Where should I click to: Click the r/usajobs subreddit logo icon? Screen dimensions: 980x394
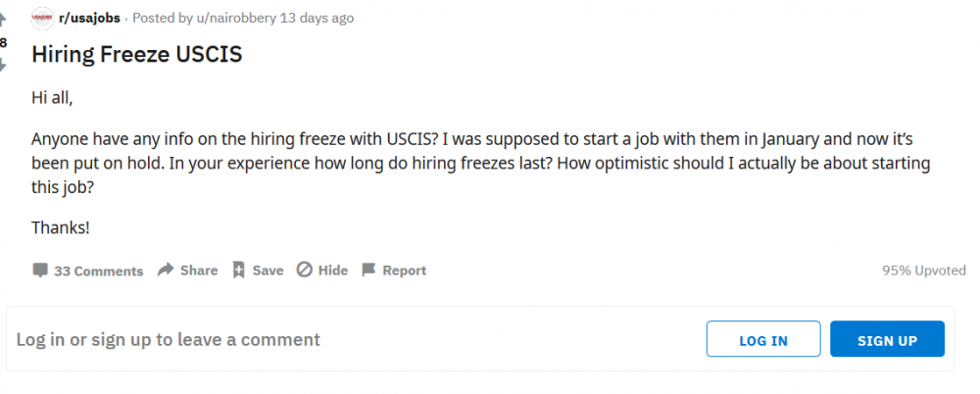(42, 19)
